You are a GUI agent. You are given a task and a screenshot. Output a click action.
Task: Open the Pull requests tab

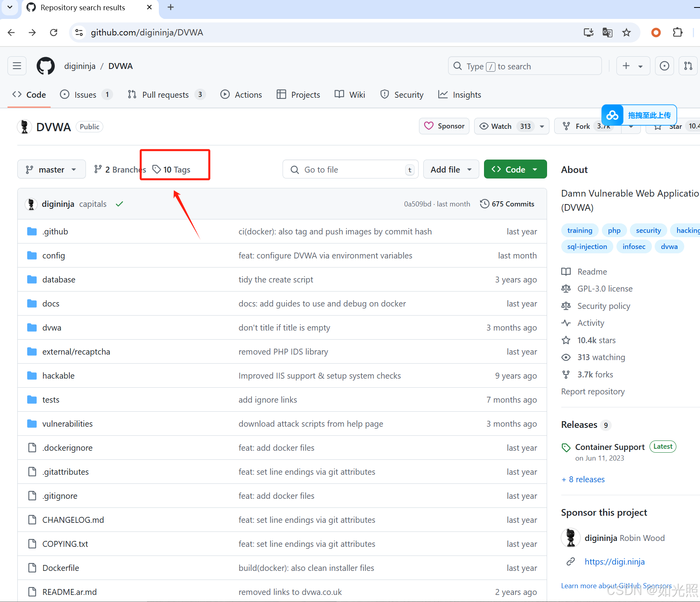166,95
